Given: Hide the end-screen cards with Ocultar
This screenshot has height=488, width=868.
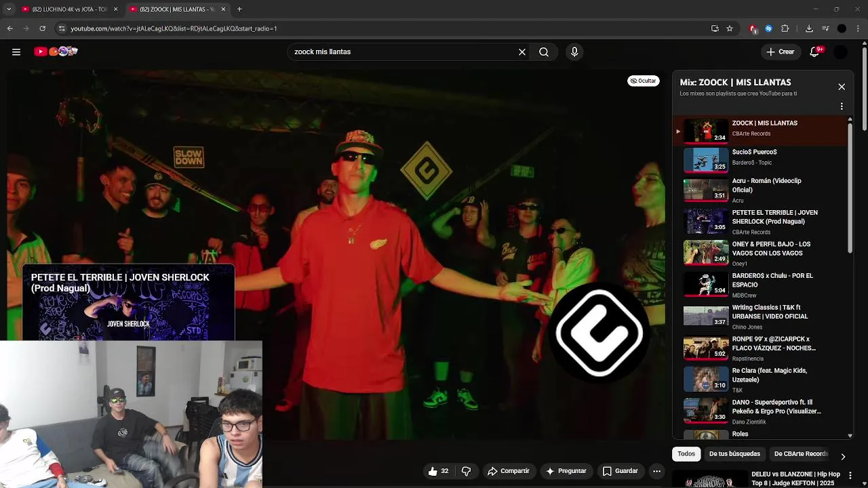Looking at the screenshot, I should click(x=643, y=81).
